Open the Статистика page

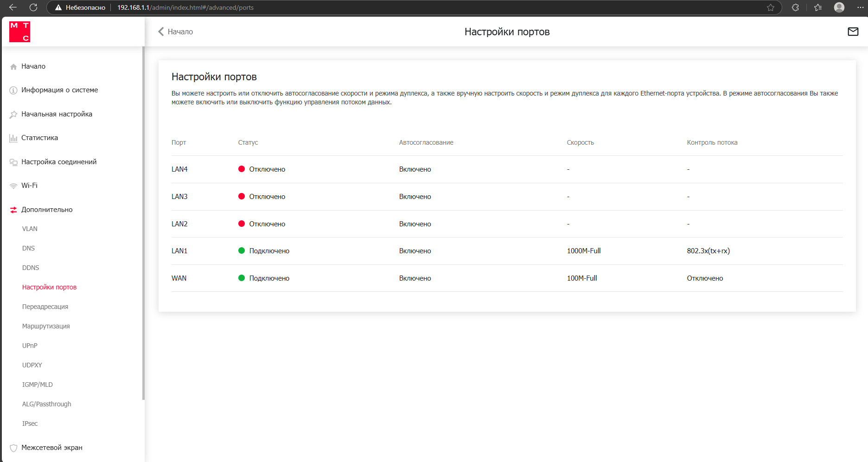(x=39, y=138)
